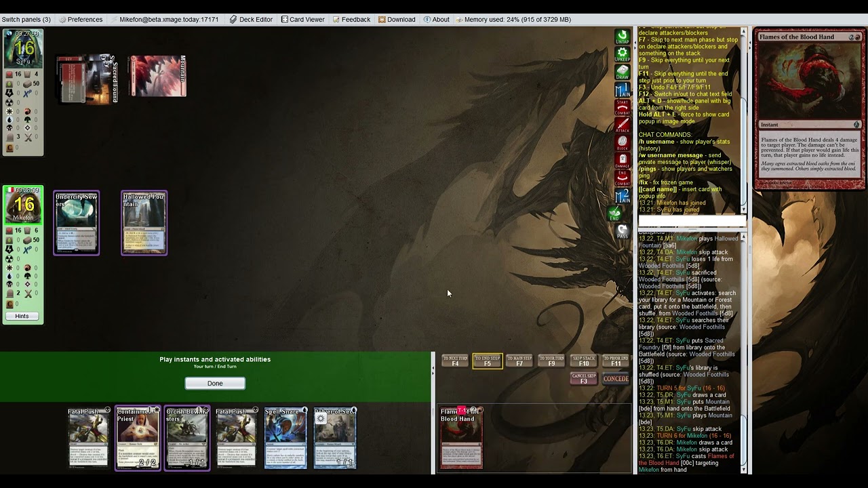Screen dimensions: 868x488
Task: Click Mikefon's life heart icon
Action: (9, 230)
